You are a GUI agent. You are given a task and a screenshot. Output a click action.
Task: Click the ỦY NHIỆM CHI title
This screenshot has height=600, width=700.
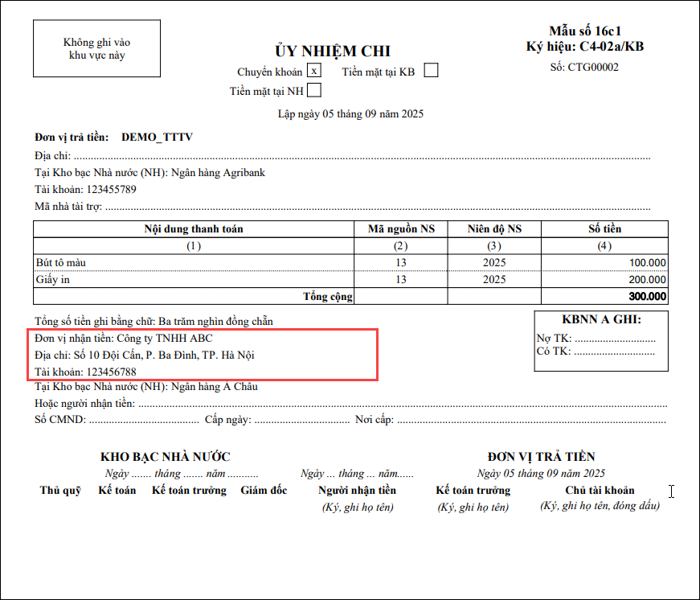point(333,51)
